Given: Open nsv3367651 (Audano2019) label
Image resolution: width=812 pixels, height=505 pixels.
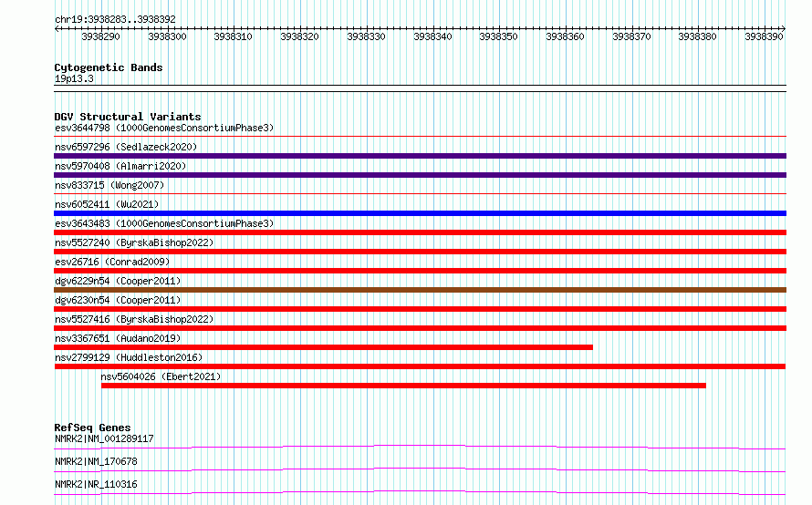Looking at the screenshot, I should [x=118, y=338].
